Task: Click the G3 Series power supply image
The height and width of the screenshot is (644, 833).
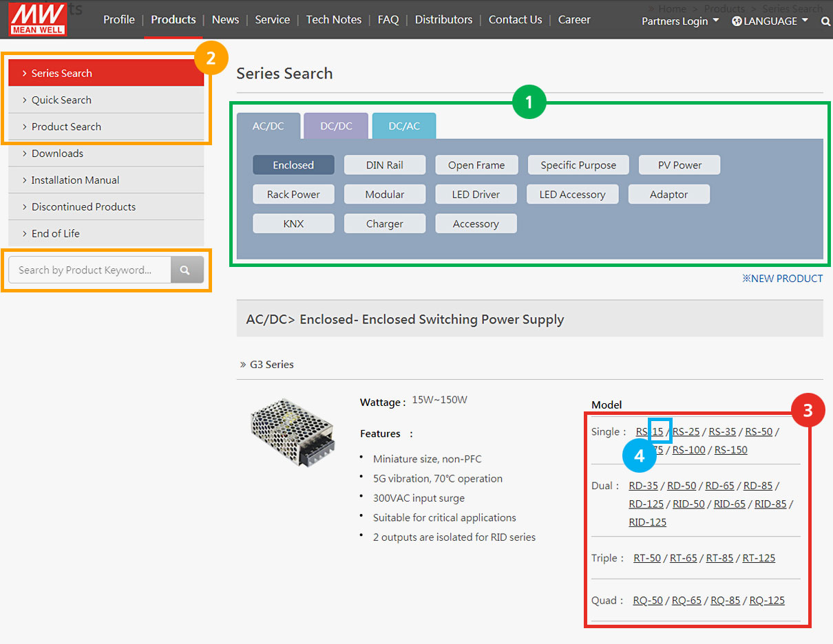Action: [292, 433]
